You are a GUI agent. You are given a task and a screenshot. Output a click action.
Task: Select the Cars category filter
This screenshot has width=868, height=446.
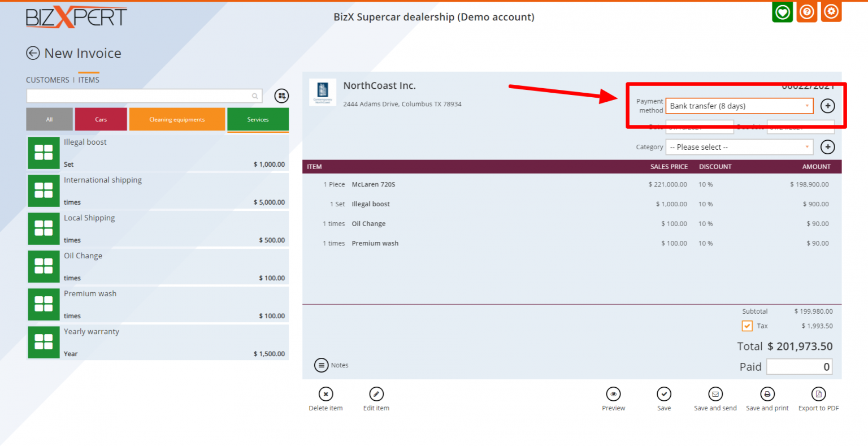pos(101,119)
